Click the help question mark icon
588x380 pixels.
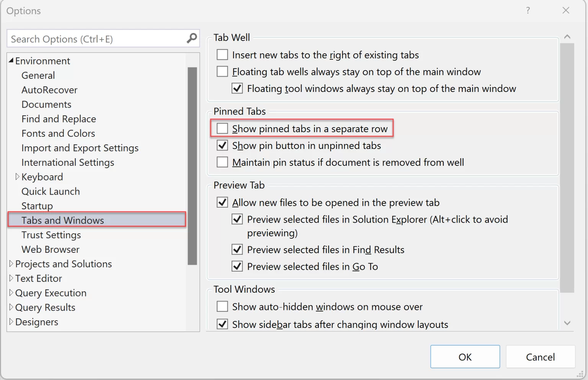pos(528,11)
